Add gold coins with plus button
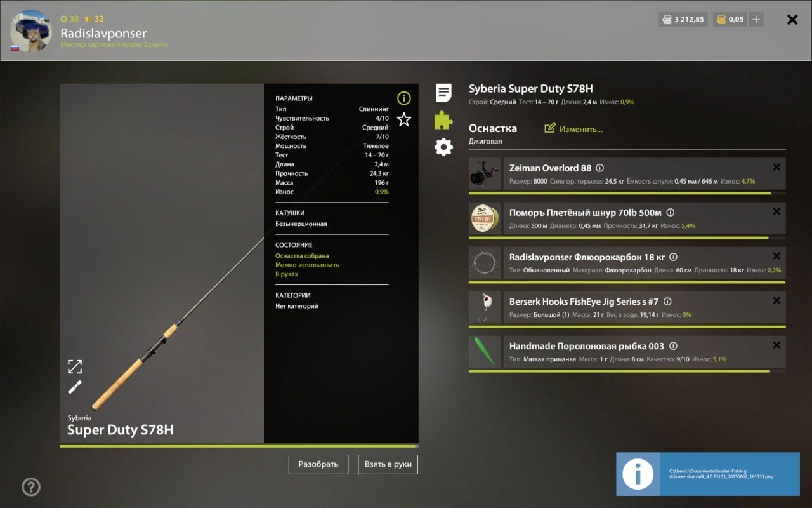The width and height of the screenshot is (812, 508). click(756, 20)
